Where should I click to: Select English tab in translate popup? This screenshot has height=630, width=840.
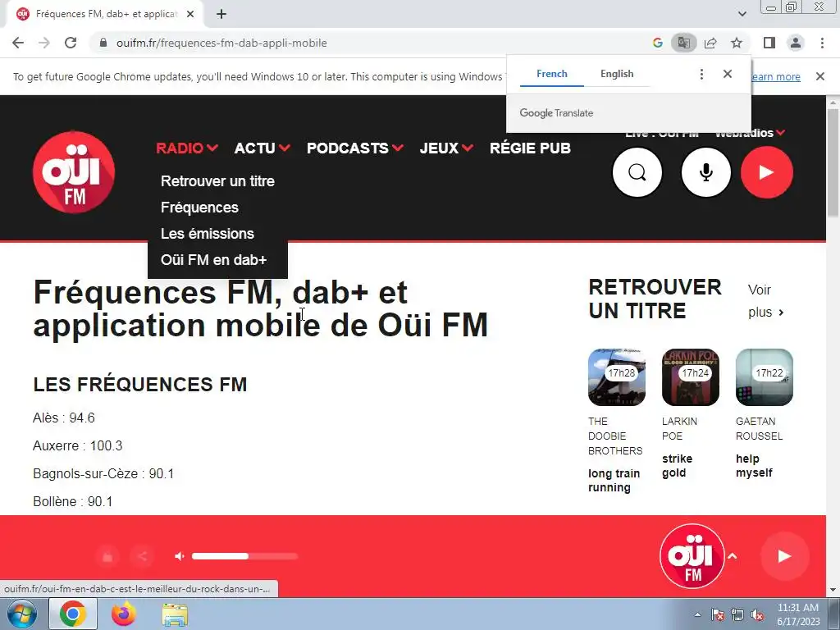(617, 74)
